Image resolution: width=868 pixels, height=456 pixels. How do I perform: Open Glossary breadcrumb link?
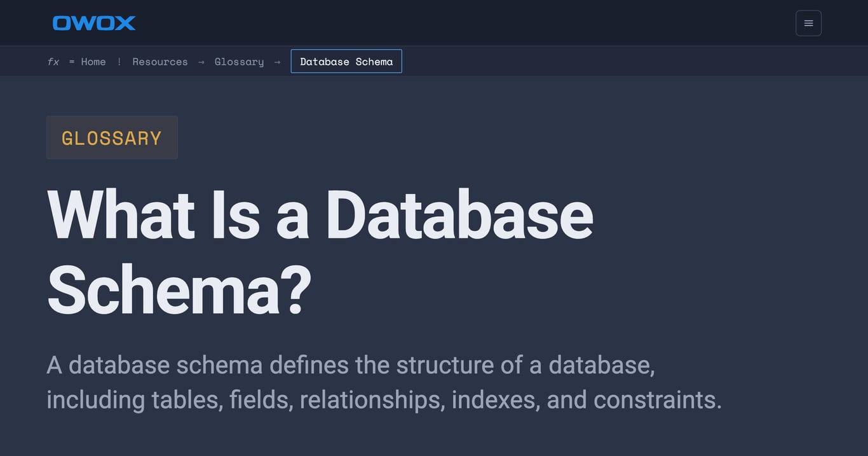point(239,62)
